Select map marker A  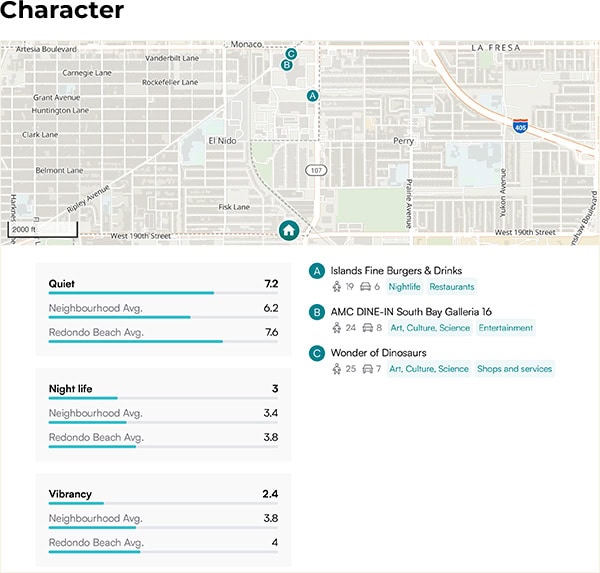pos(313,96)
